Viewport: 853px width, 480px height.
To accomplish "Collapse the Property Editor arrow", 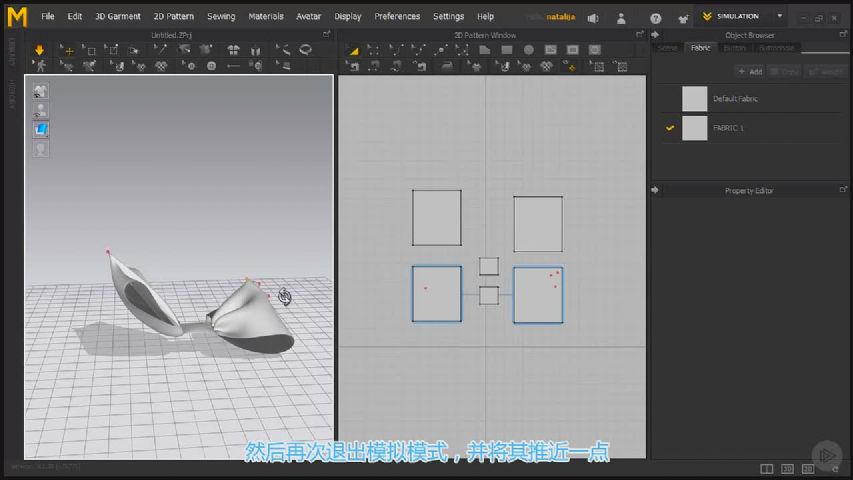I will (655, 190).
